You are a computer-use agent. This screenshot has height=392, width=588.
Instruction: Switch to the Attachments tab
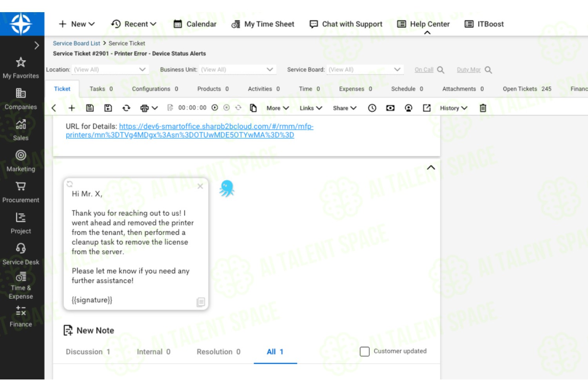point(463,89)
